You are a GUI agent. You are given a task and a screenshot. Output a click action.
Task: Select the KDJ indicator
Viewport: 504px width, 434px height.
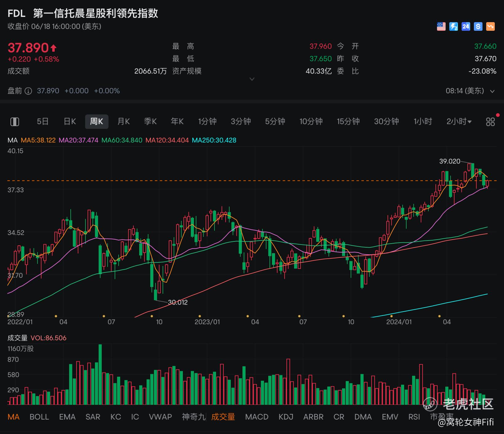286,417
